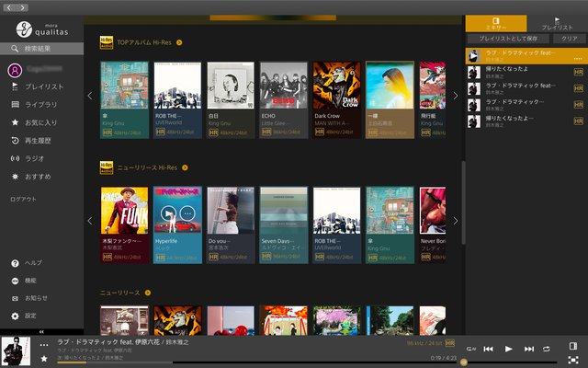
Task: Open the 白日 album by King Gnu
Action: (x=231, y=100)
